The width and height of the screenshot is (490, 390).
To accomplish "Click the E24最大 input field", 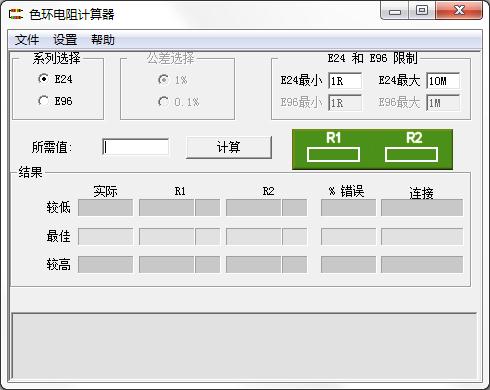I will point(443,81).
